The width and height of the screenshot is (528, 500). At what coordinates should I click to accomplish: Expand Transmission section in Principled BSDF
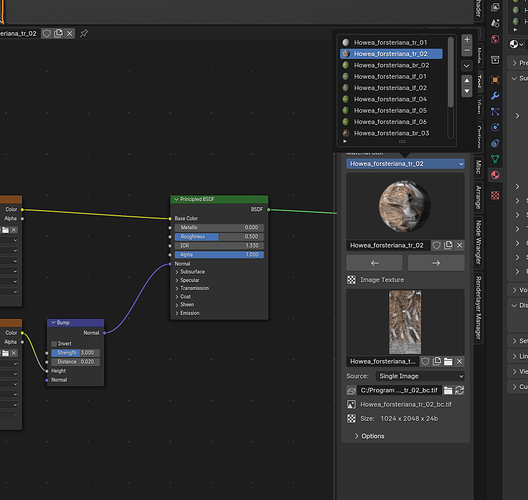[192, 288]
